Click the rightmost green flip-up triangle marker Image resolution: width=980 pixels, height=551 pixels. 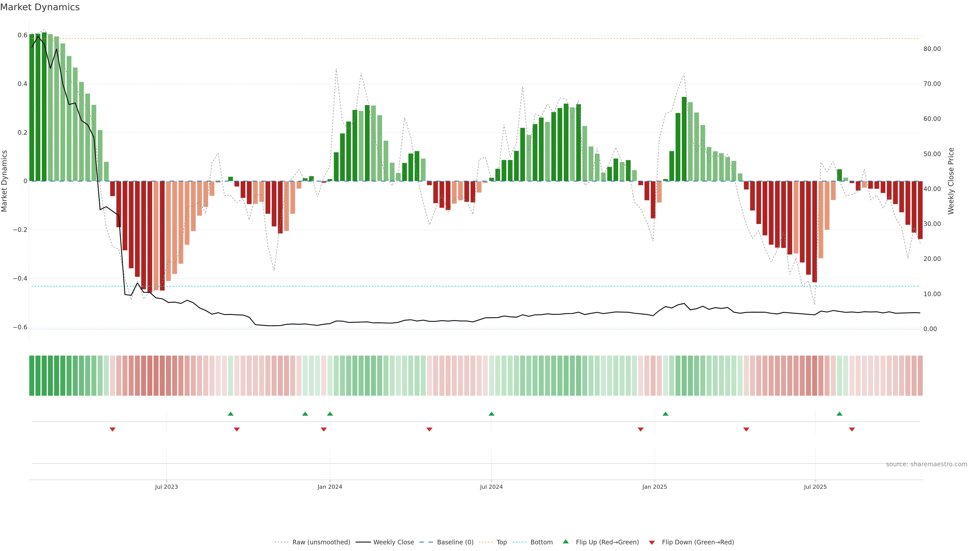[x=839, y=414]
